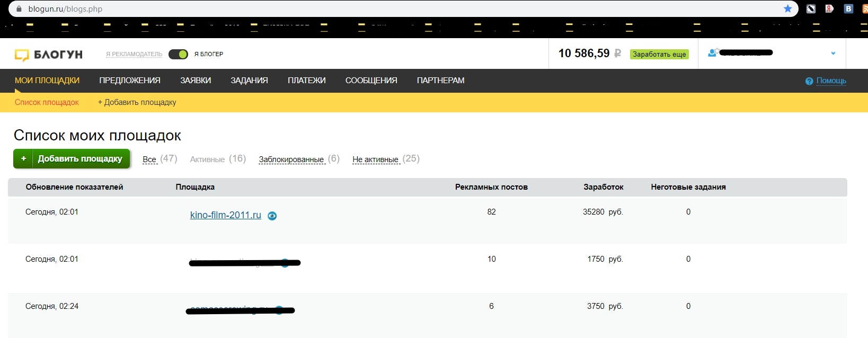Toggle advertiser/blogger mode switch

coord(178,54)
